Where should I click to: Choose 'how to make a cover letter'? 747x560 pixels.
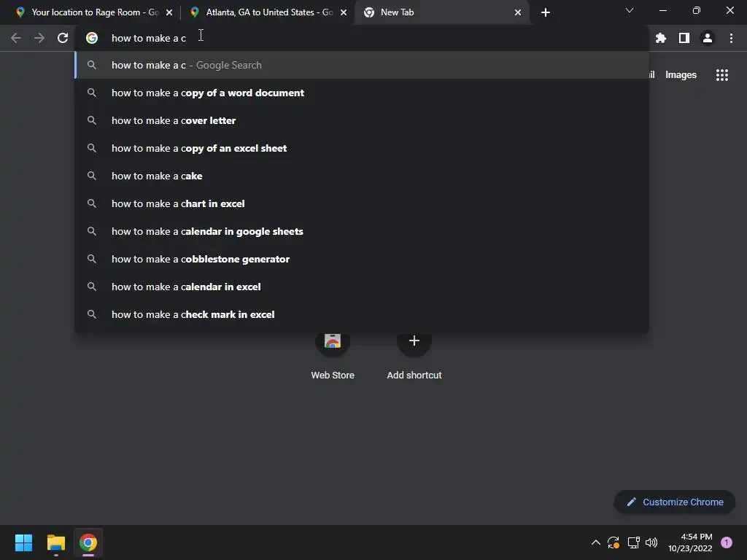(x=362, y=120)
